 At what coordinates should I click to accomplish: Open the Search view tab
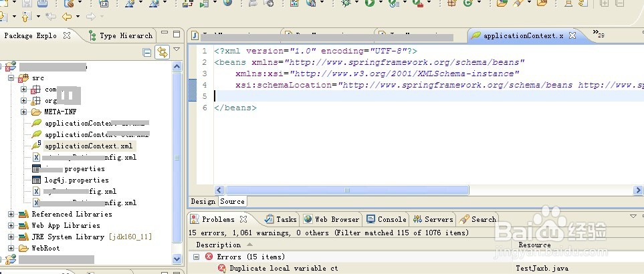pyautogui.click(x=478, y=219)
